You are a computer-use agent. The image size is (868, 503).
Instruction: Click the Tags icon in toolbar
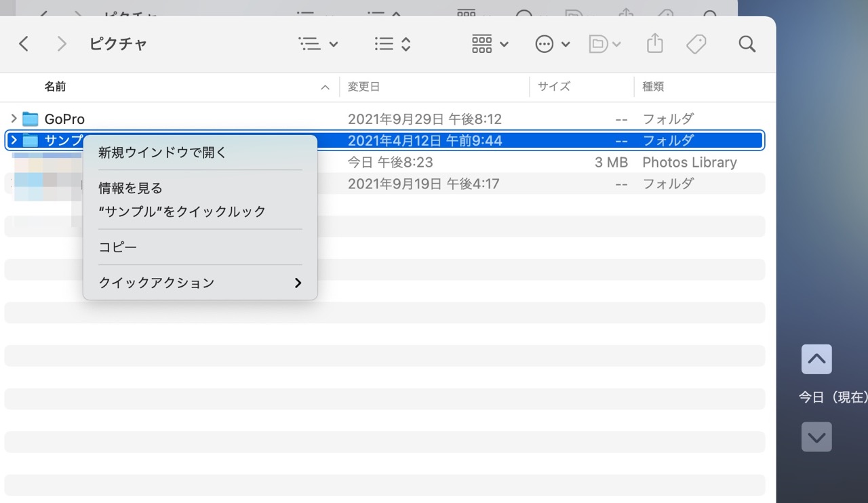click(x=696, y=44)
